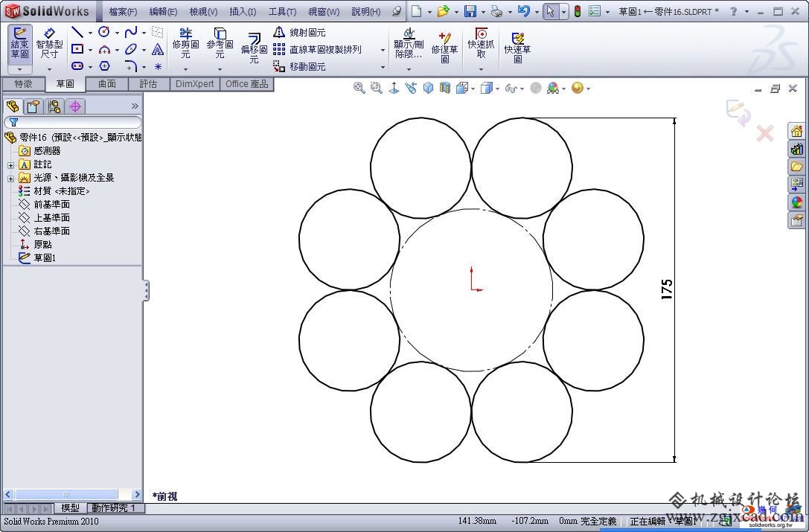Open the 檔案(F) menu
The height and width of the screenshot is (532, 809).
click(123, 11)
